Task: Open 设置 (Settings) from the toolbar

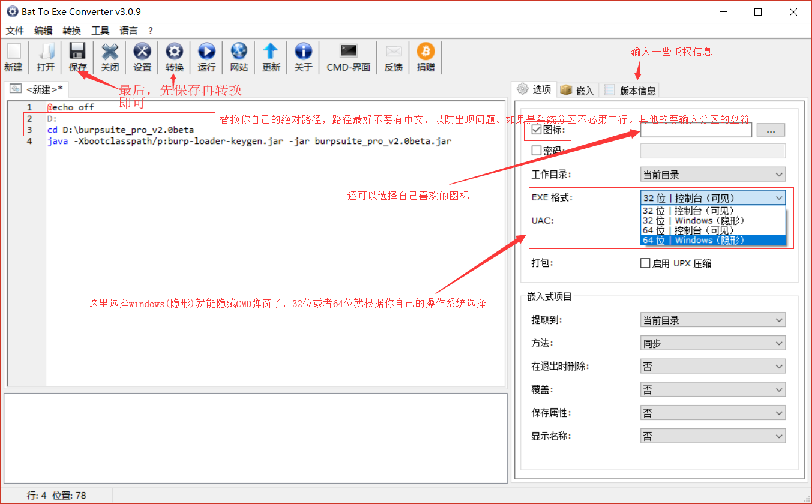Action: pyautogui.click(x=142, y=58)
